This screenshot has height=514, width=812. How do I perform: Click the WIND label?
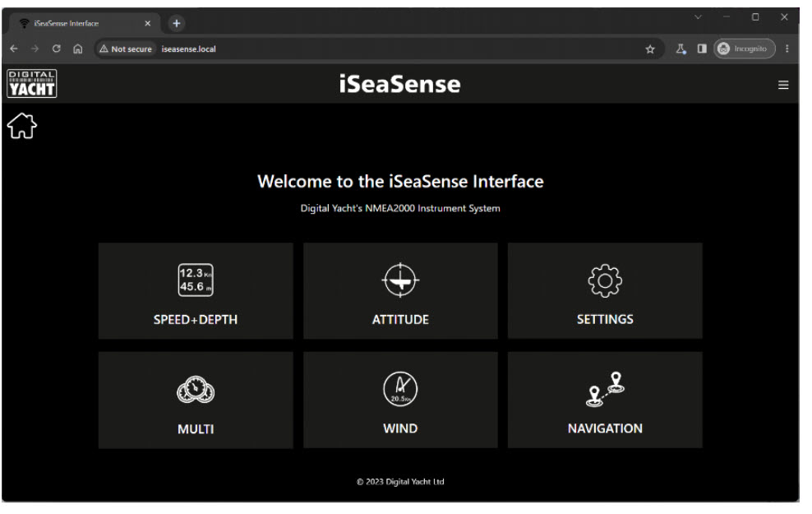(x=400, y=428)
